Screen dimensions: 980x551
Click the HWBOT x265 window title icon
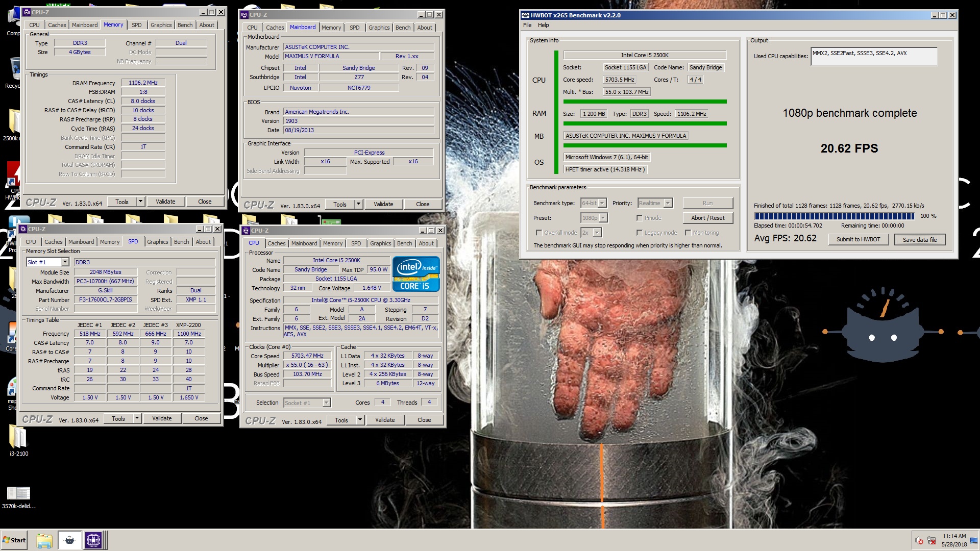(x=525, y=15)
